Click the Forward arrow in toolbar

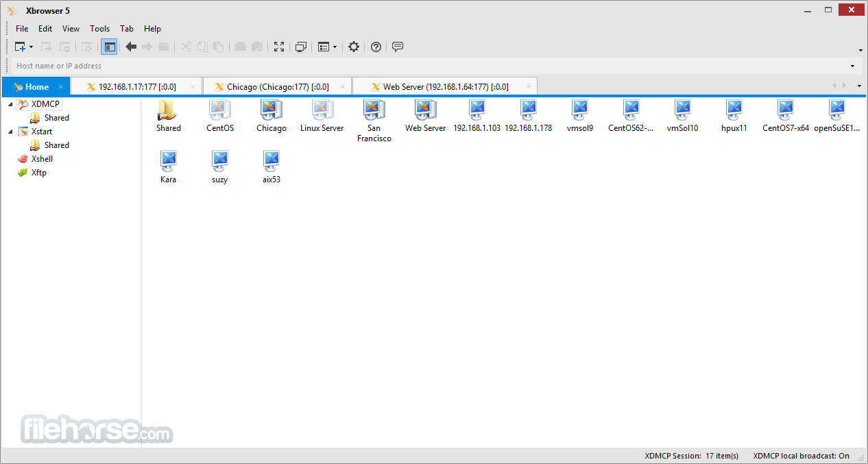pos(147,47)
